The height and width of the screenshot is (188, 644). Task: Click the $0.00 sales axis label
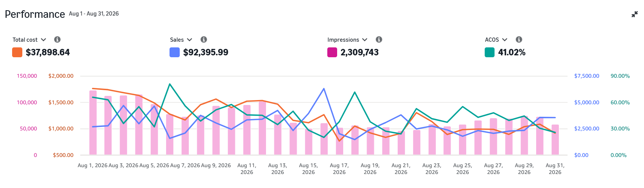(582, 155)
